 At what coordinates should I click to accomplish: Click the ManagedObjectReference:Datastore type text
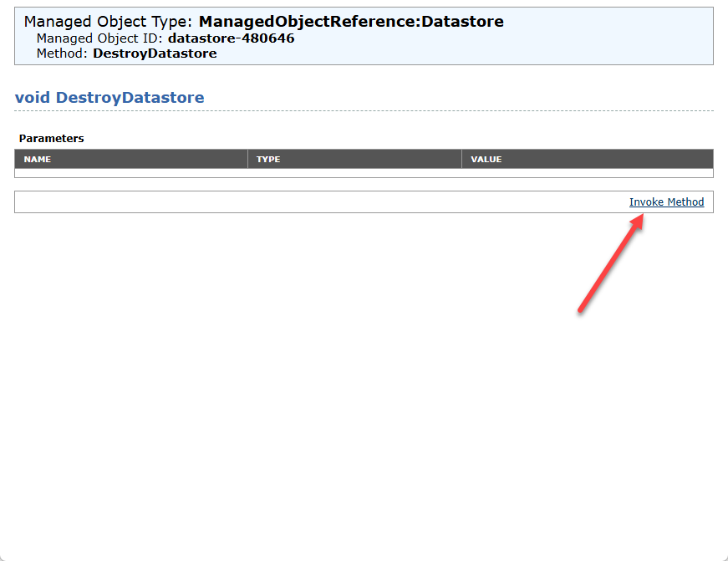coord(351,22)
